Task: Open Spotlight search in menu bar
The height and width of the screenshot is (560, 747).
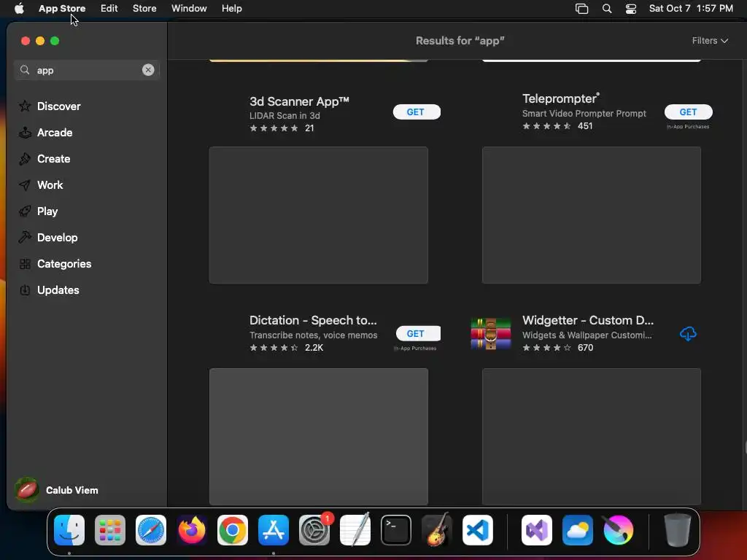Action: [607, 9]
